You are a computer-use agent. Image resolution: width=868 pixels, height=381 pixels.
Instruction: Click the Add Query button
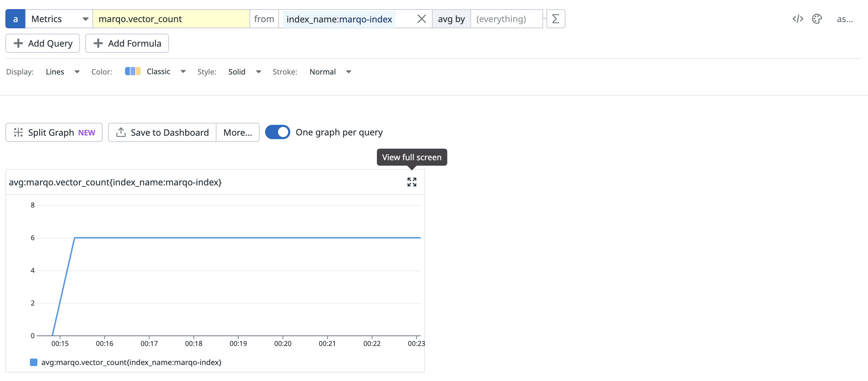[43, 43]
